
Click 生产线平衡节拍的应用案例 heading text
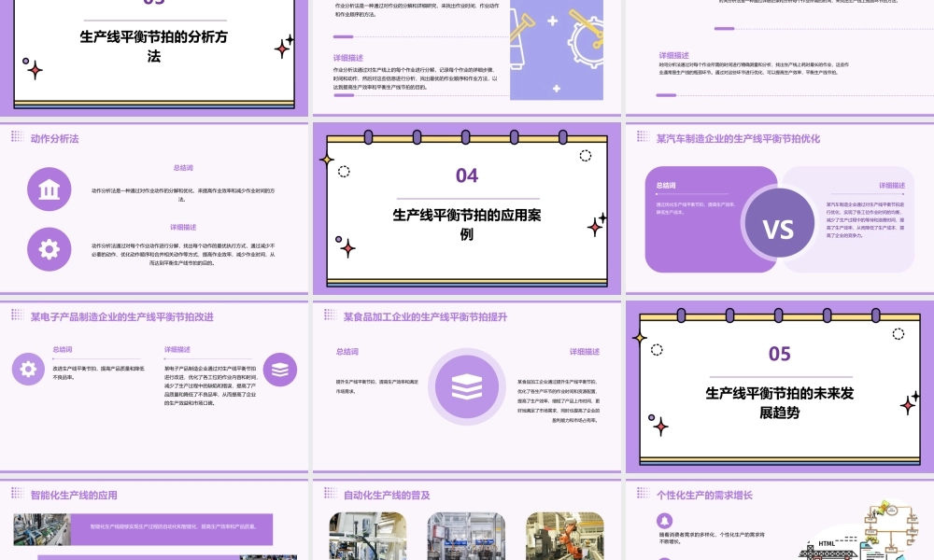467,224
